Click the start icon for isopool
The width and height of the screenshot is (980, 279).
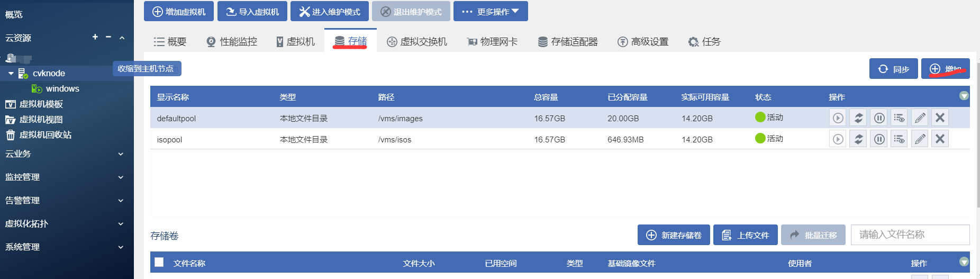pyautogui.click(x=838, y=139)
